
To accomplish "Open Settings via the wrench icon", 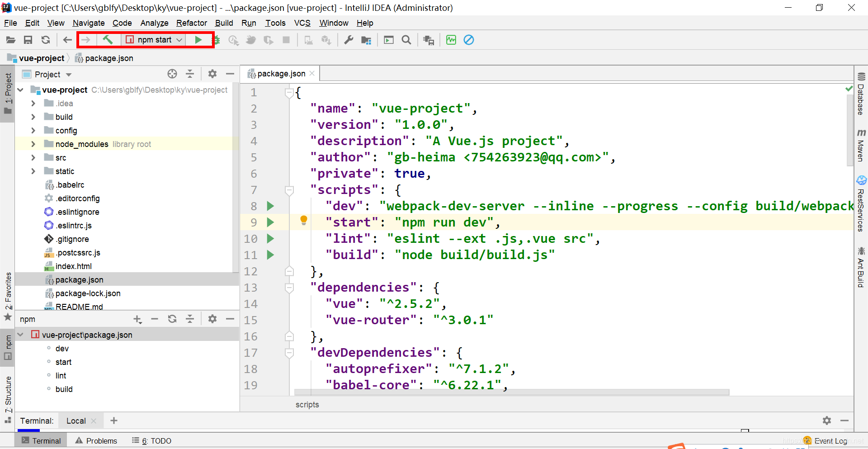I will 349,40.
